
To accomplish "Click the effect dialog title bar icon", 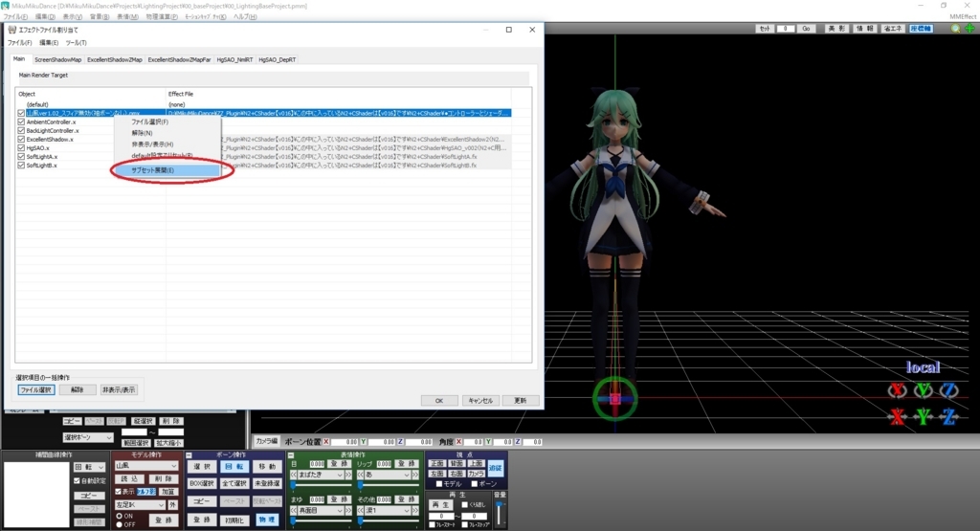I will click(x=11, y=30).
